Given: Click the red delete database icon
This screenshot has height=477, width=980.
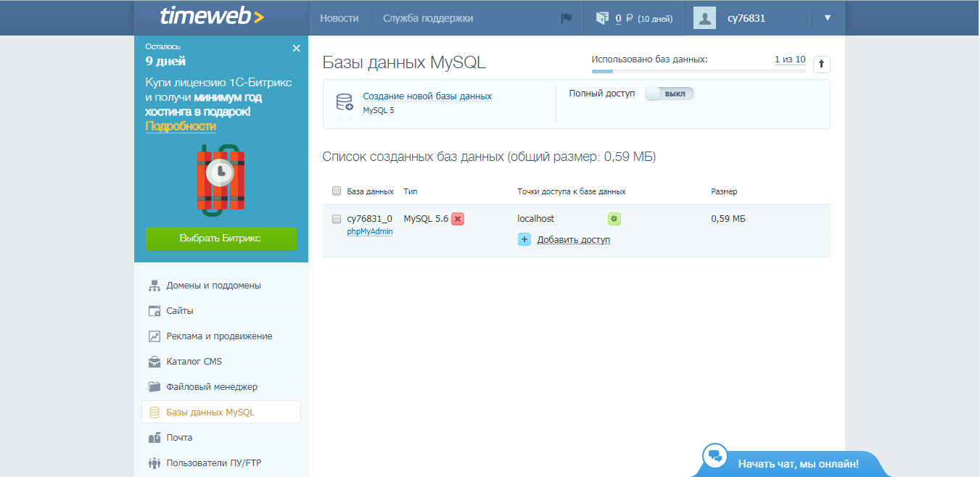Looking at the screenshot, I should [x=457, y=219].
